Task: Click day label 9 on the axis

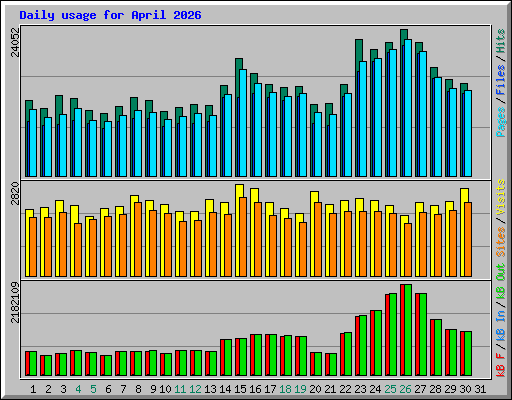Action: pos(153,389)
